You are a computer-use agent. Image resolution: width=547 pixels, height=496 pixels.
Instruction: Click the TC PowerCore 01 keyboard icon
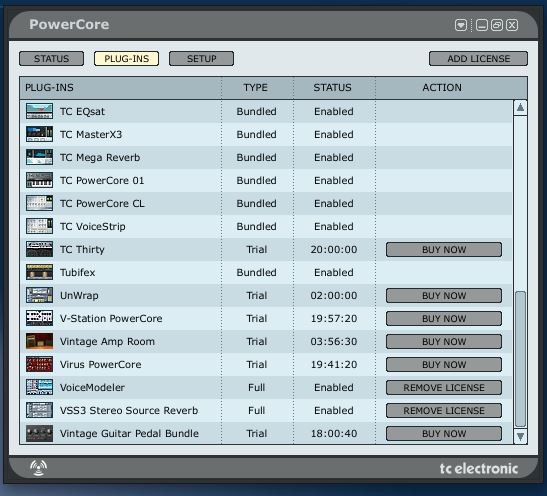(x=39, y=180)
